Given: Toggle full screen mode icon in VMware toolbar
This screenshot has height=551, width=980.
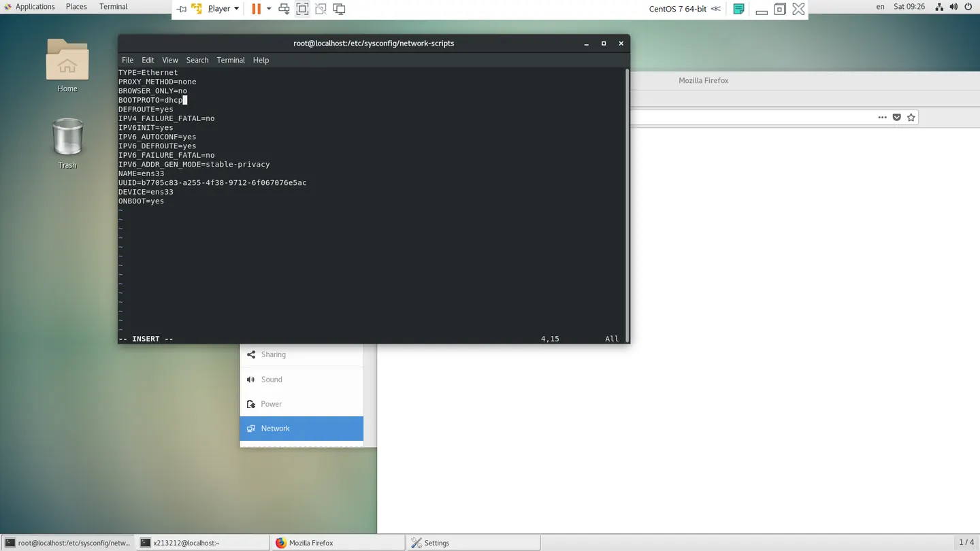Looking at the screenshot, I should 302,9.
